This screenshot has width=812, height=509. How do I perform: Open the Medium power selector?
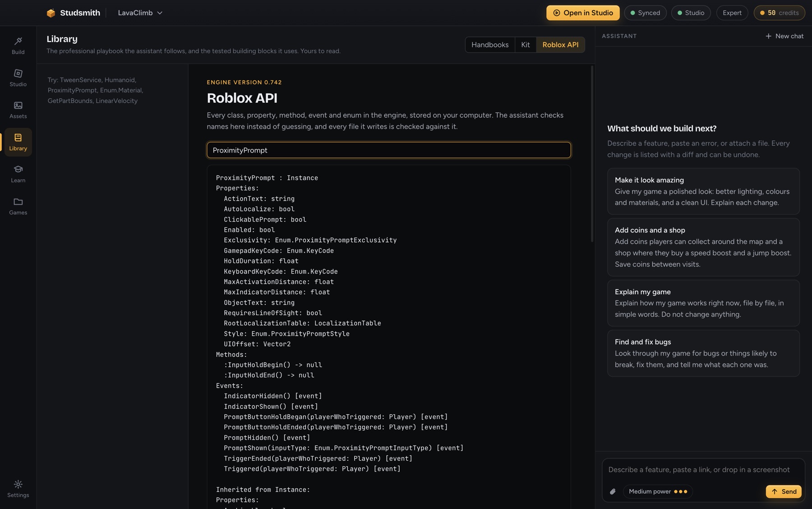(x=658, y=491)
